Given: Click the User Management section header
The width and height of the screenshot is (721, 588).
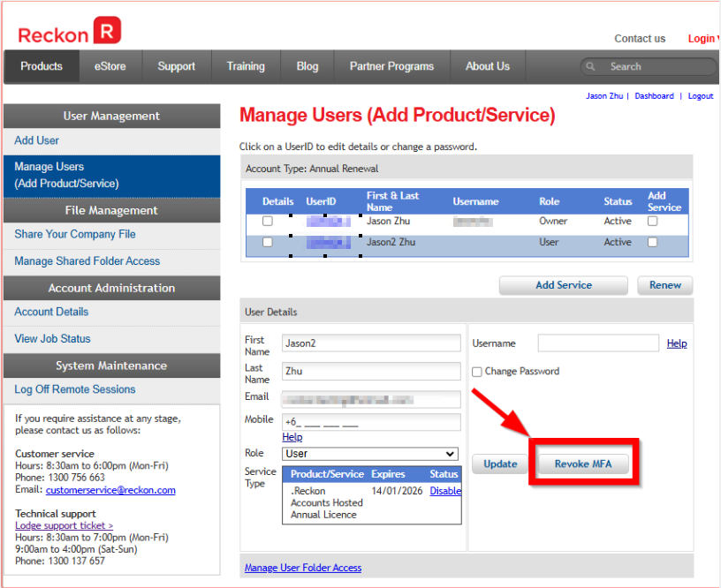Looking at the screenshot, I should coord(111,117).
